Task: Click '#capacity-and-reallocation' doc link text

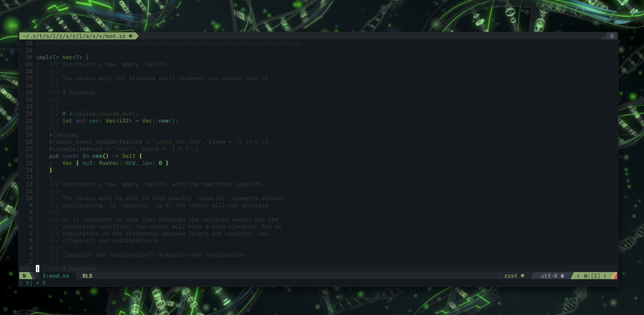Action: click(202, 255)
